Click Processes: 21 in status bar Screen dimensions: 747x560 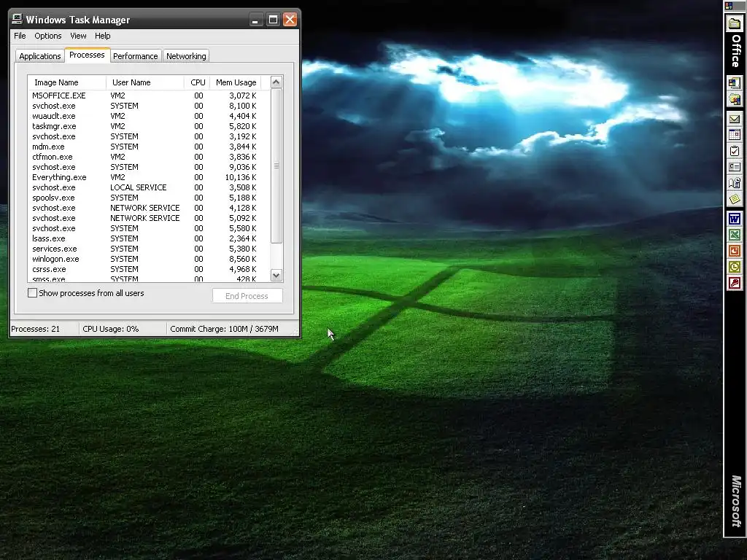tap(36, 329)
